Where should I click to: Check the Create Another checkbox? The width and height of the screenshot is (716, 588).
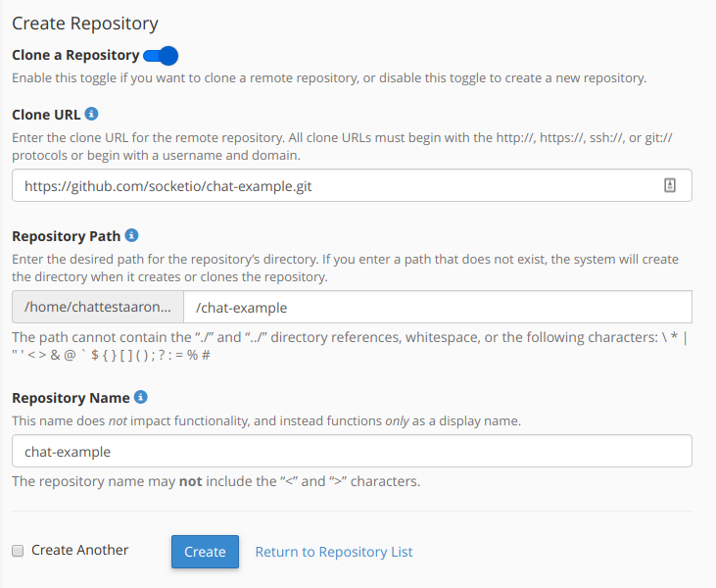pyautogui.click(x=18, y=551)
